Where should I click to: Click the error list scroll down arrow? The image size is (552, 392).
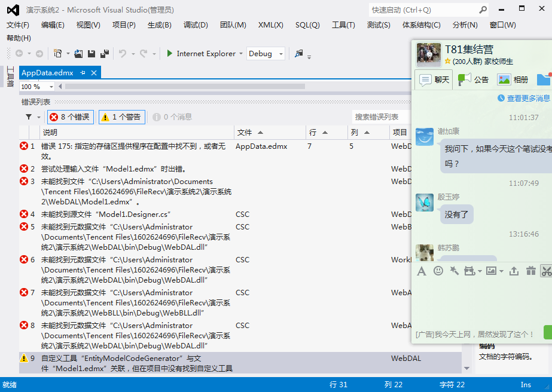click(467, 369)
